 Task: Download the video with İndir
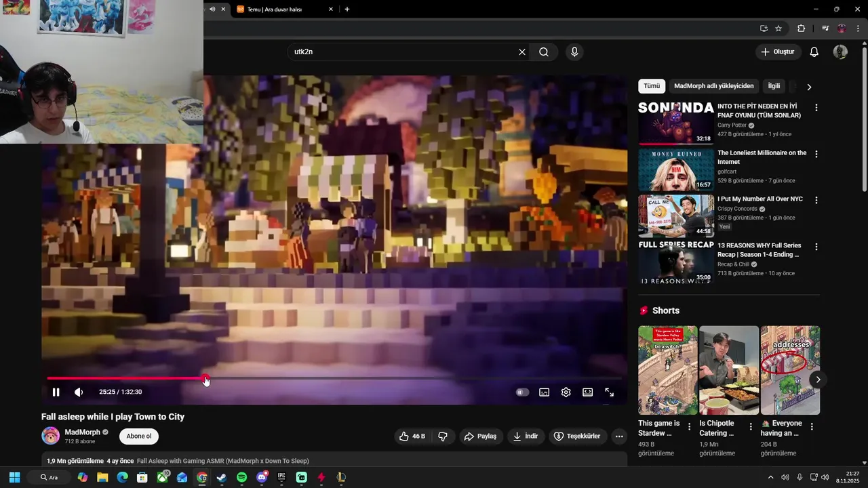(x=526, y=436)
